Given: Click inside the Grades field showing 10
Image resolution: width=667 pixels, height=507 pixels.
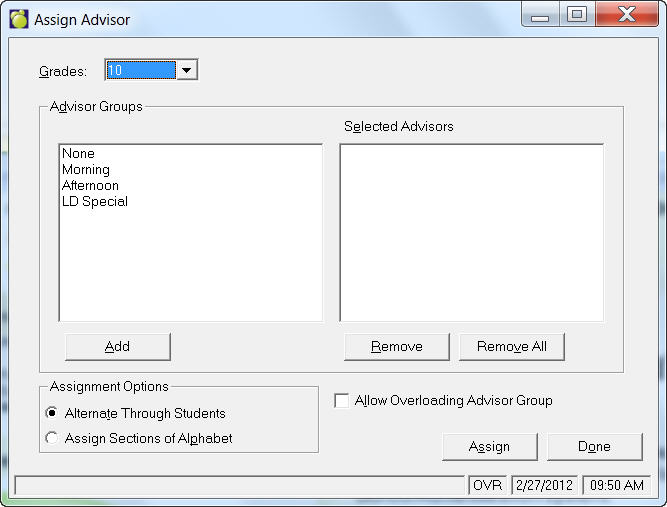Looking at the screenshot, I should [x=140, y=70].
